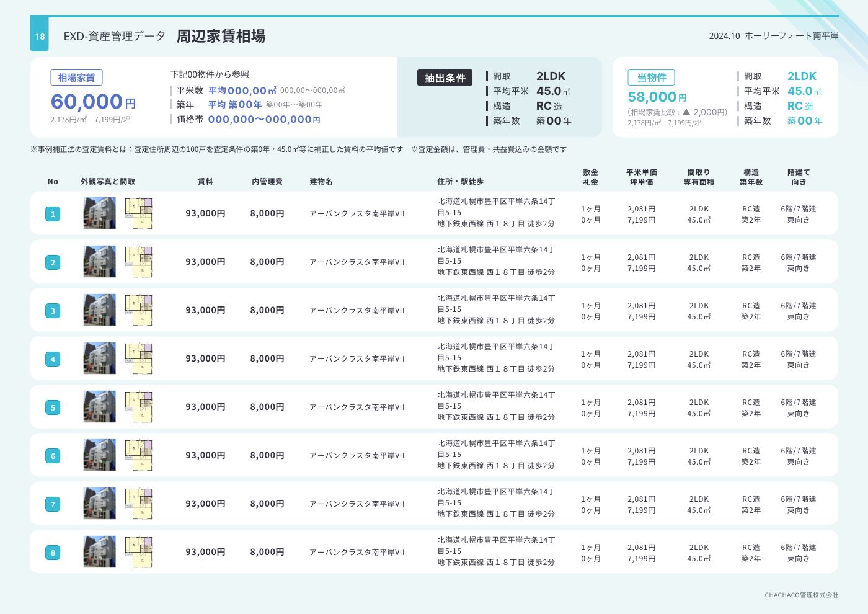Viewport: 868px width, 614px height.
Task: Click the 相場家賃 label box
Action: click(x=76, y=78)
